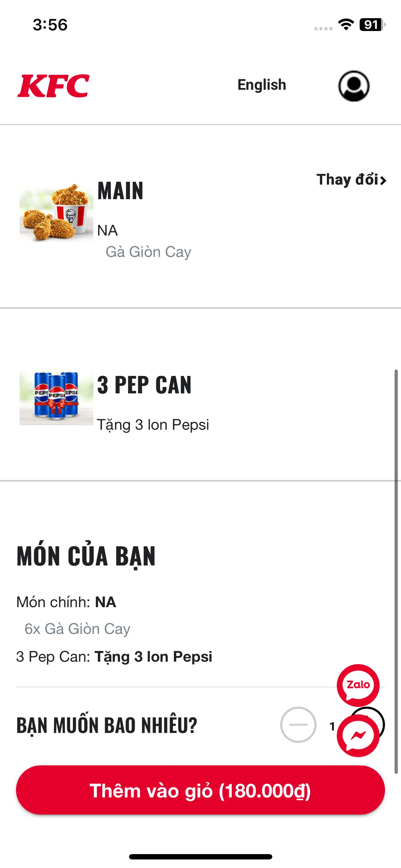
Task: Open Zalo chat bubble
Action: pyautogui.click(x=358, y=685)
